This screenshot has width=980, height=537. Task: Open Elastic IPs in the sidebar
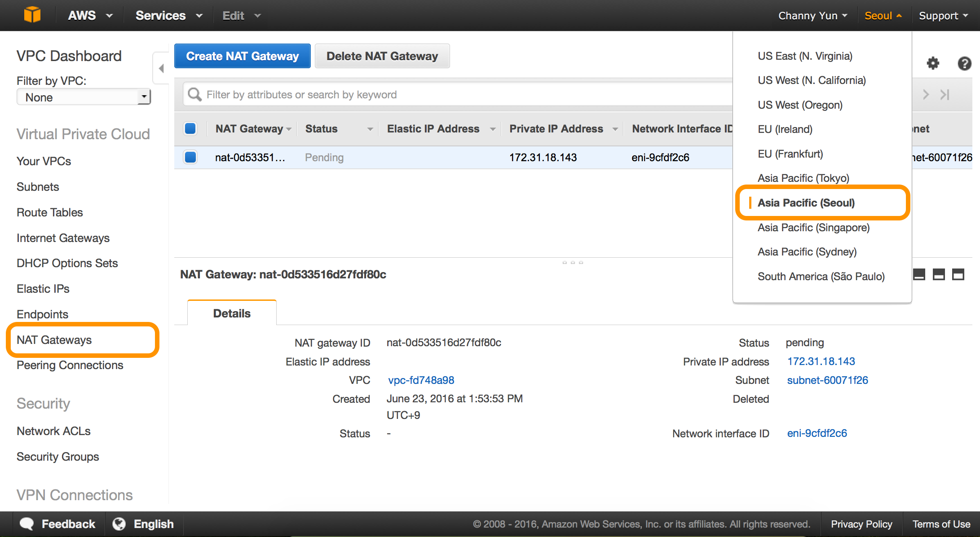point(43,289)
